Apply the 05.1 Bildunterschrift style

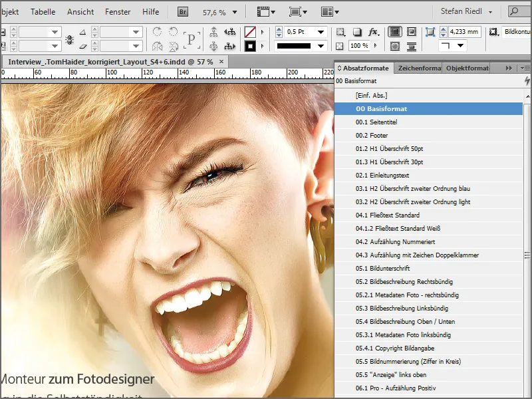(428, 269)
